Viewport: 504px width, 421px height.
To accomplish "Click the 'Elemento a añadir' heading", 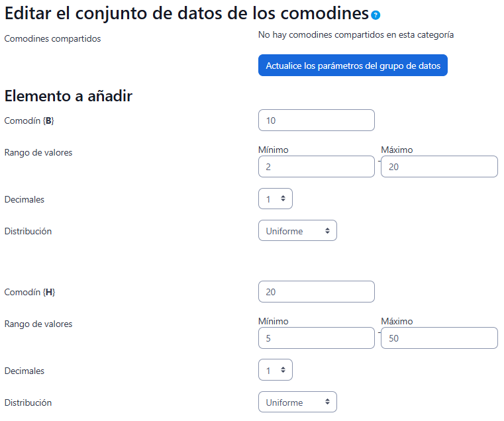I will coord(68,96).
